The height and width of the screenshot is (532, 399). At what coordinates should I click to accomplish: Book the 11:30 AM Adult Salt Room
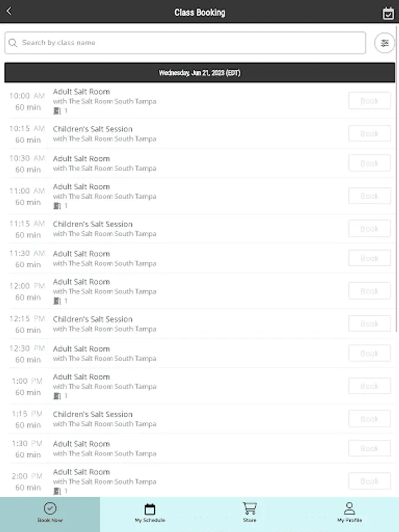click(x=369, y=258)
